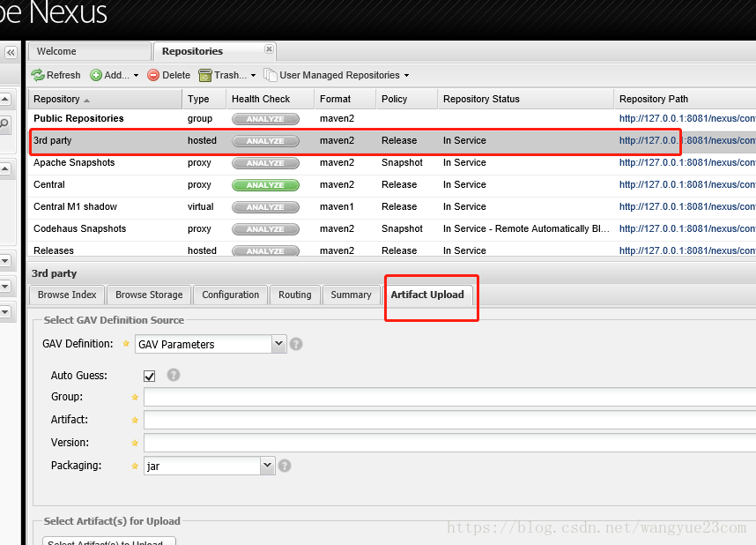Click into the Version input field

pyautogui.click(x=450, y=443)
